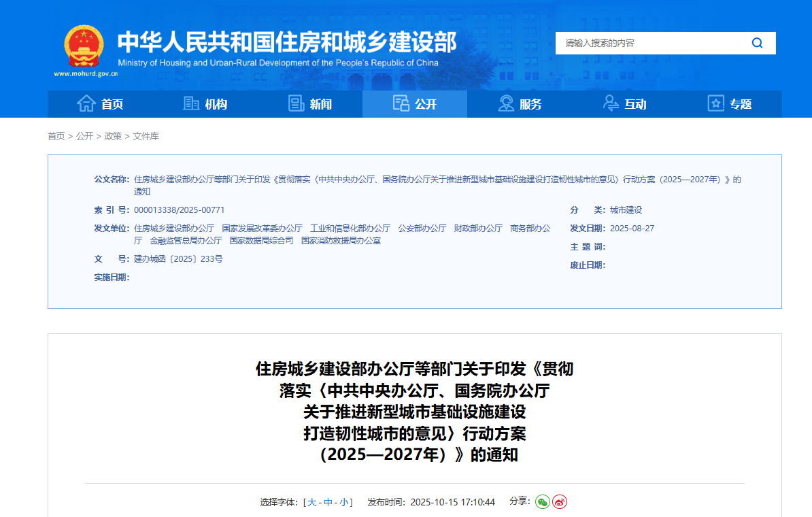This screenshot has width=812, height=517.
Task: Click 文件库 breadcrumb link
Action: point(146,136)
